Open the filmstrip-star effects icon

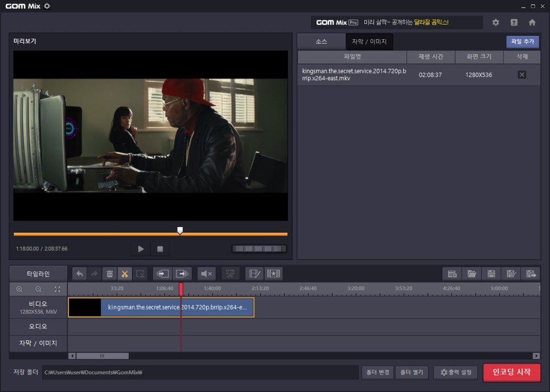click(x=273, y=274)
